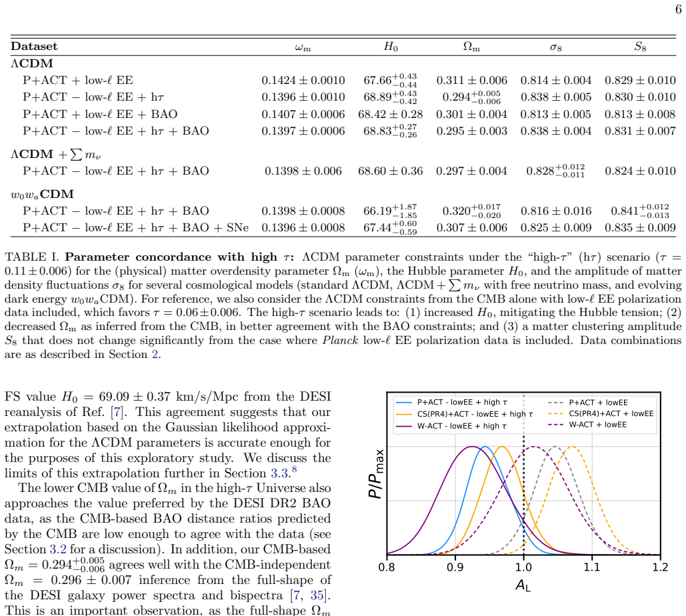Select row ending with '+ BAO + SNe'
Viewport: 686px width, 616px height.
pos(135,228)
